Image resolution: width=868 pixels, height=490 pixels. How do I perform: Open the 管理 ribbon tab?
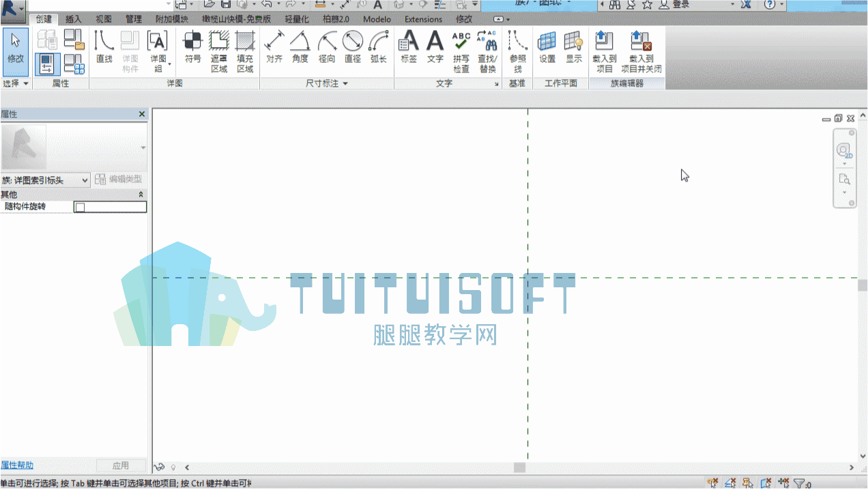(134, 19)
